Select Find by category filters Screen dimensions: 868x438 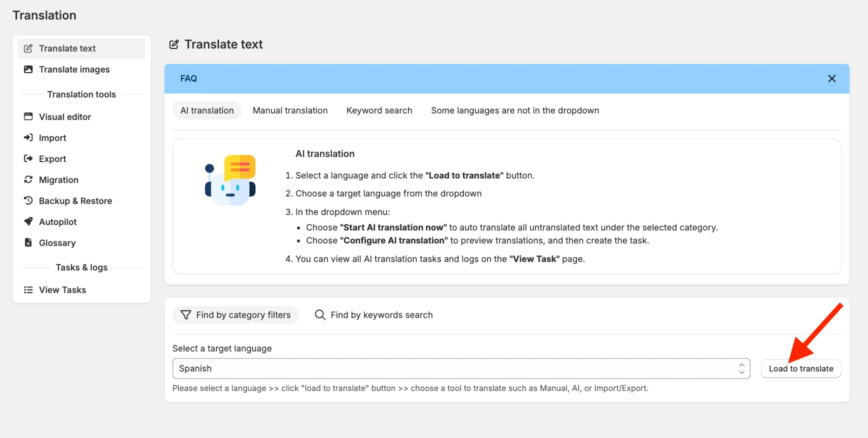(x=235, y=315)
